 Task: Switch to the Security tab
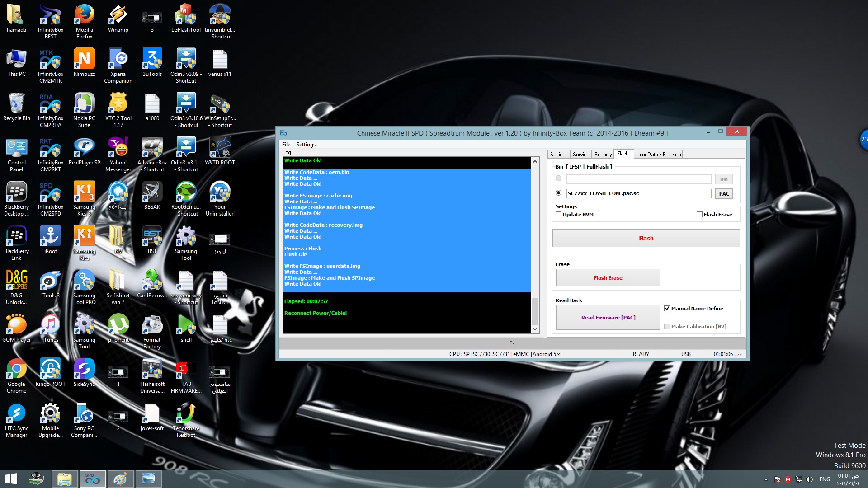(603, 155)
